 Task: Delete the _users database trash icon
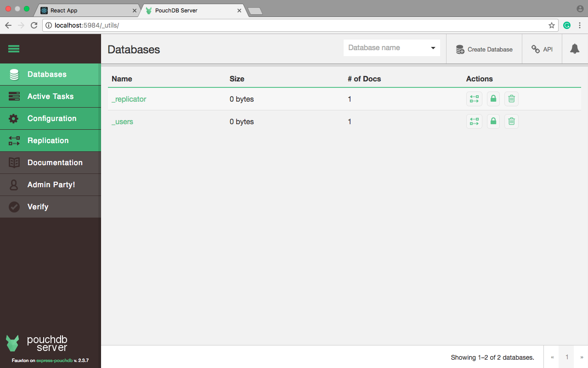512,121
